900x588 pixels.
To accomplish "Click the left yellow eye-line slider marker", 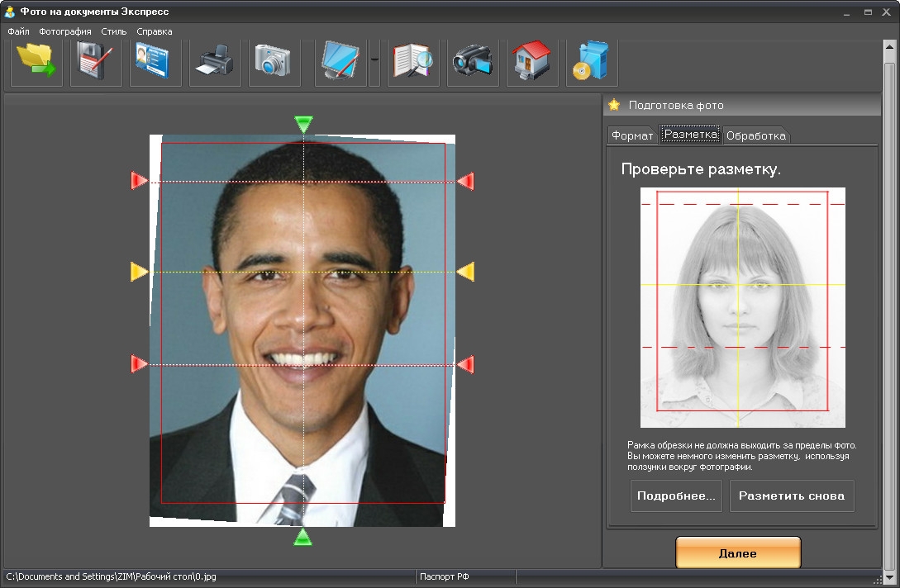I will pyautogui.click(x=139, y=272).
